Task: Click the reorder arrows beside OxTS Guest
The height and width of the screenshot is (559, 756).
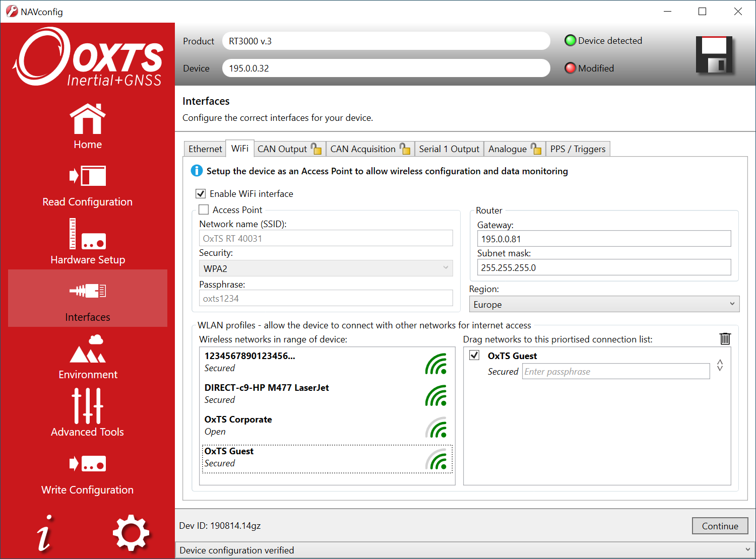Action: point(720,365)
